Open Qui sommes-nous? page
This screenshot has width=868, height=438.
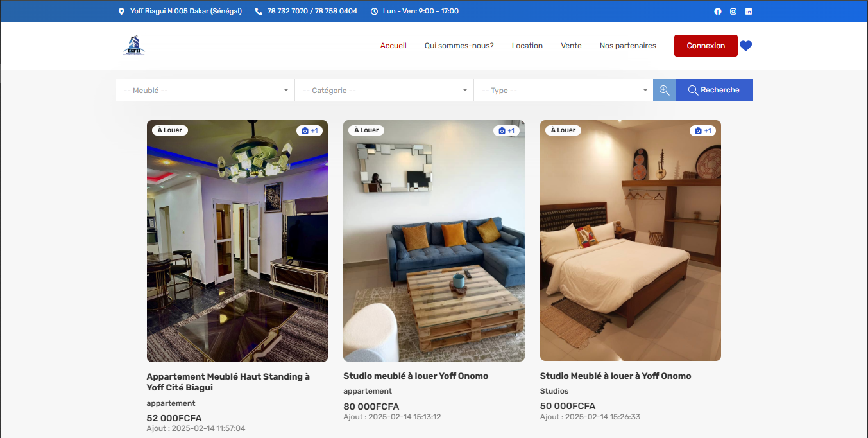click(459, 46)
